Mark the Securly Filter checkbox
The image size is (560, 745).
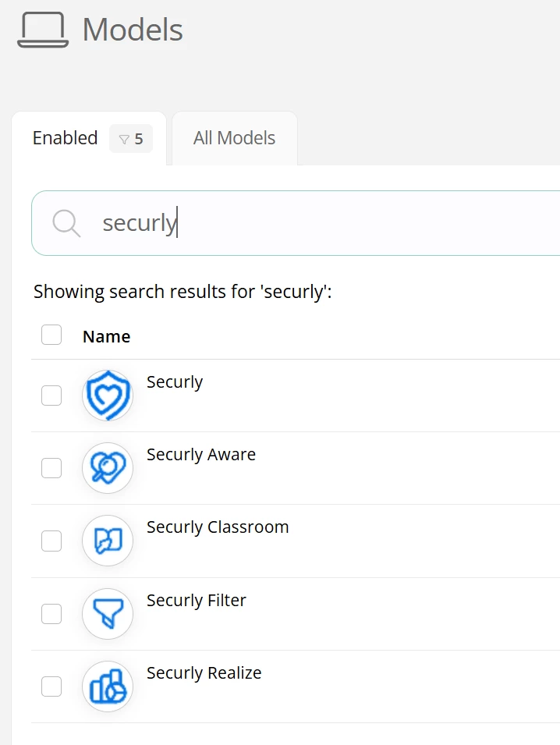[x=51, y=614]
